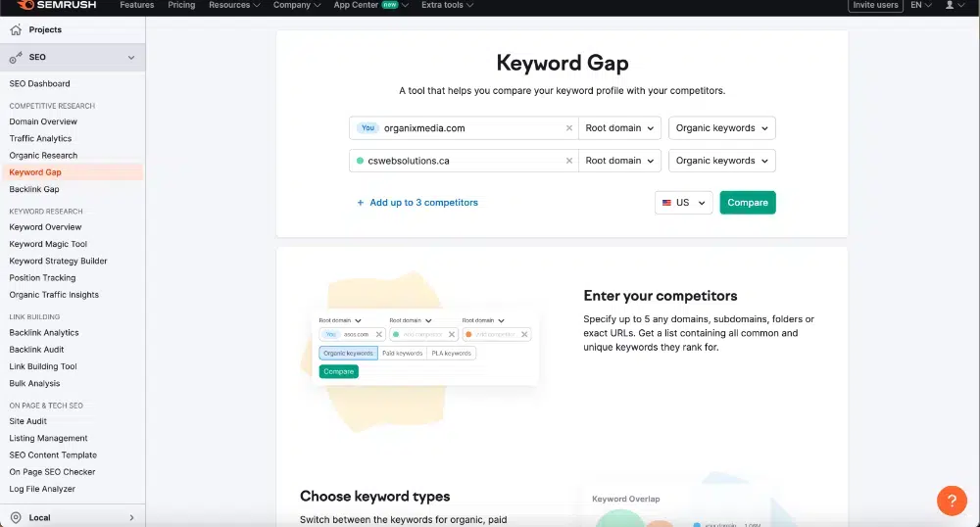Open Backlink Gap
The height and width of the screenshot is (527, 980).
coord(33,189)
